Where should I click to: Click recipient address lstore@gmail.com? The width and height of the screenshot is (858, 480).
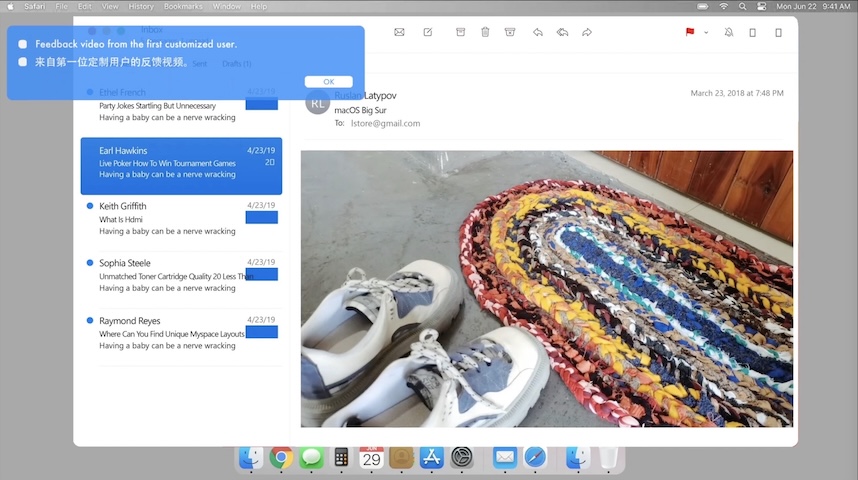pyautogui.click(x=385, y=124)
